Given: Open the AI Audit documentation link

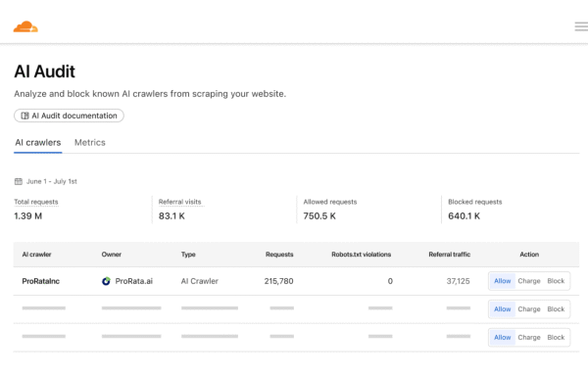Looking at the screenshot, I should click(x=69, y=116).
